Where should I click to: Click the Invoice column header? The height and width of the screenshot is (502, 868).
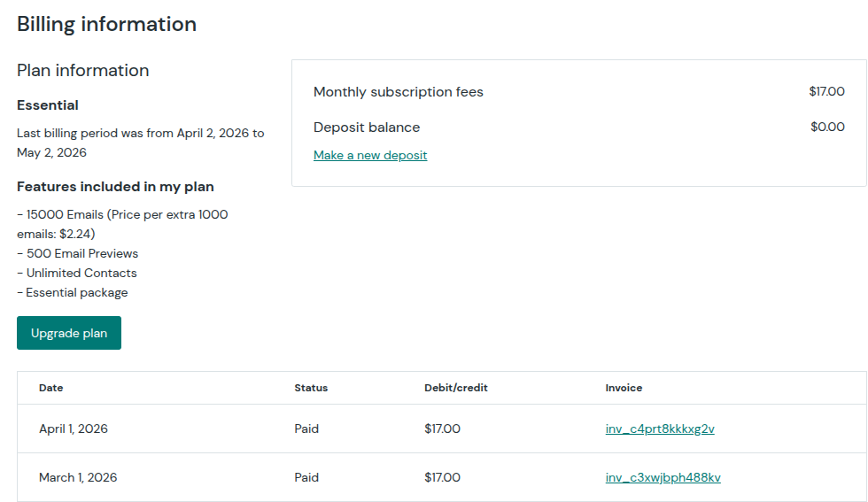(x=624, y=388)
